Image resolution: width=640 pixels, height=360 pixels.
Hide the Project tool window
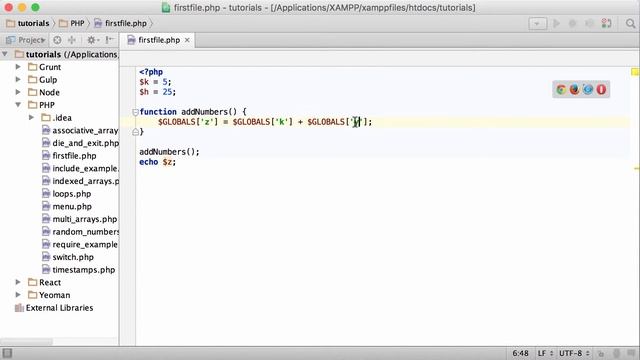(109, 40)
